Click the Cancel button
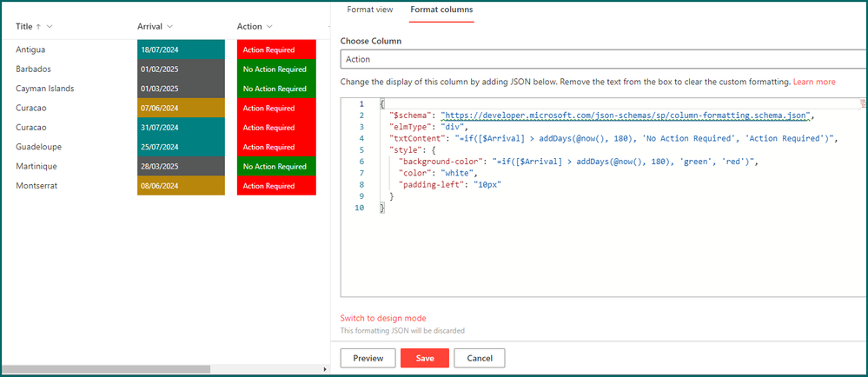Viewport: 868px width, 377px height. [480, 358]
